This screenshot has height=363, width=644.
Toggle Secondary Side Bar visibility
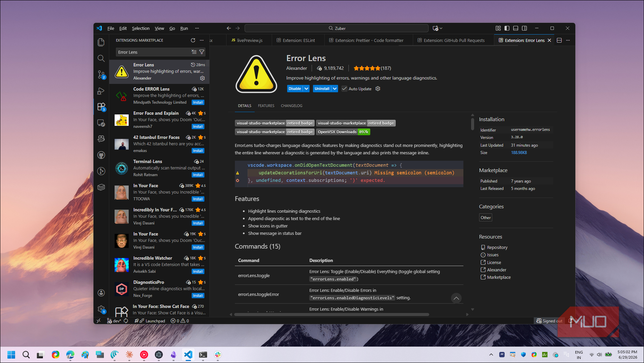coord(525,28)
